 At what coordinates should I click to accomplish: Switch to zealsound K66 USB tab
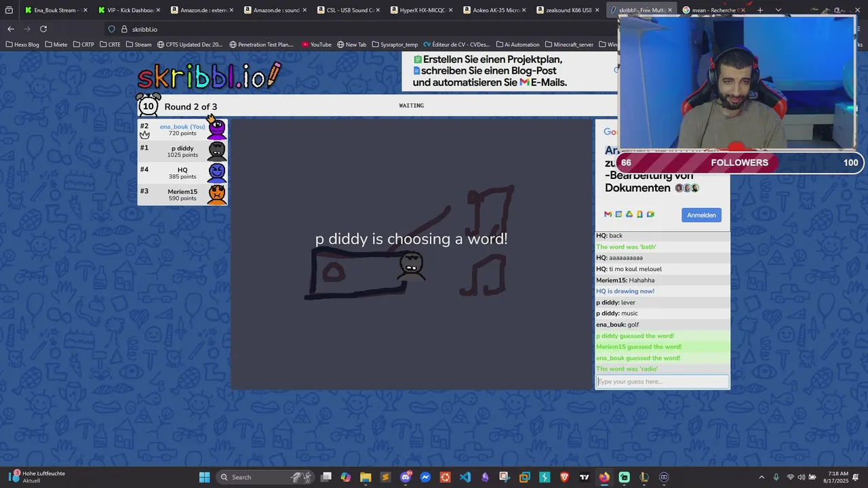568,10
